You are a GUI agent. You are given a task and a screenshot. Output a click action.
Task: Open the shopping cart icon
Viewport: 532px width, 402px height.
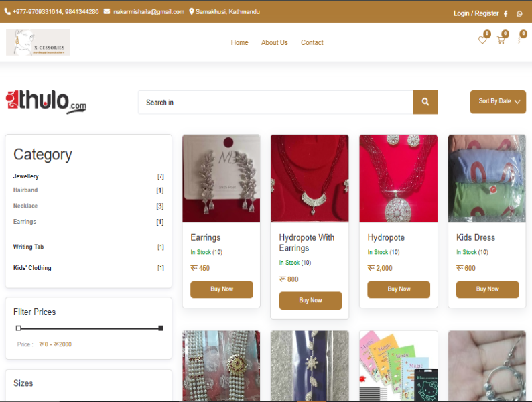501,40
